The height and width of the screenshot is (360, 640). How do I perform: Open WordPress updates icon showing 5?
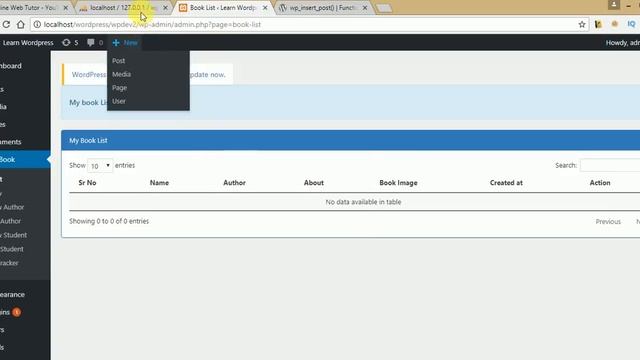pyautogui.click(x=70, y=42)
